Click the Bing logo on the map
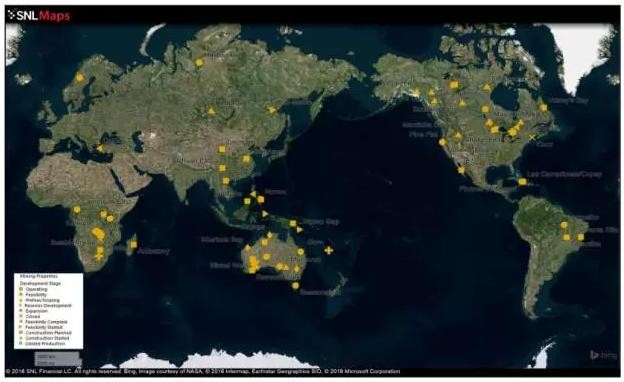 pyautogui.click(x=603, y=355)
